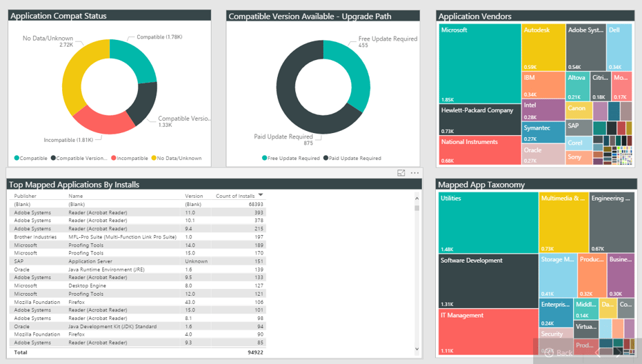Image resolution: width=642 pixels, height=364 pixels.
Task: Select the Multimedia & ... taxonomy tile
Action: (563, 223)
